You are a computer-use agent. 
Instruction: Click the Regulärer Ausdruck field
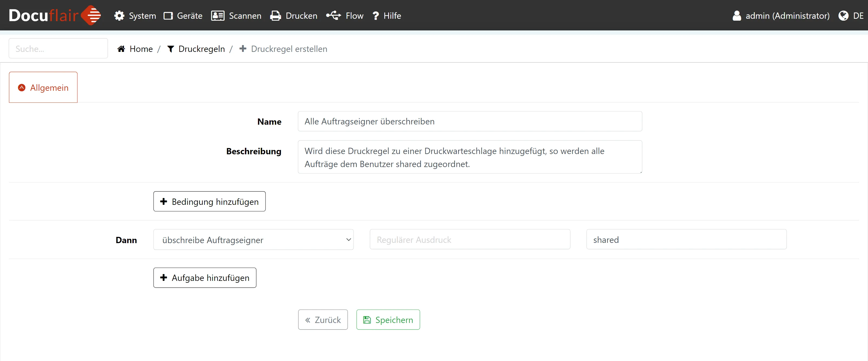(470, 240)
